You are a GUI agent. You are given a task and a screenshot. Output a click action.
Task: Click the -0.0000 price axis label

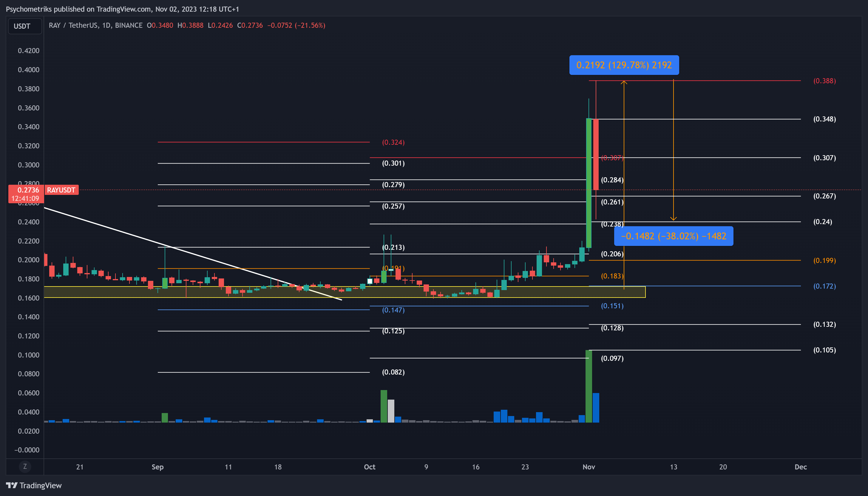click(x=27, y=450)
